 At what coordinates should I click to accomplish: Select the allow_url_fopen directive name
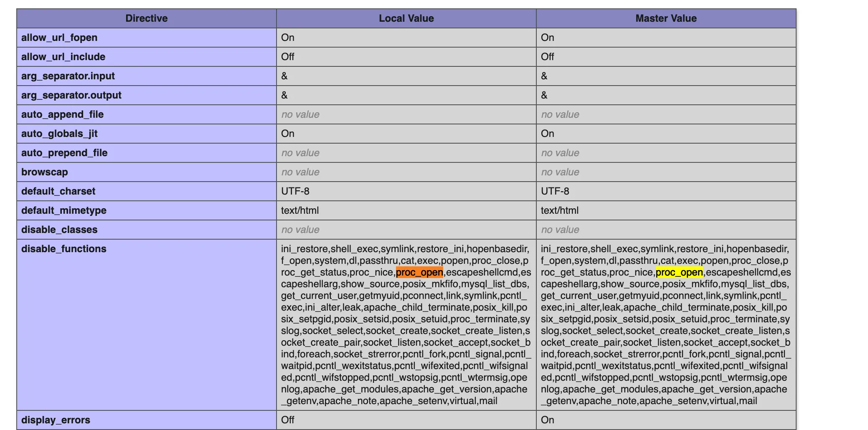(x=59, y=38)
